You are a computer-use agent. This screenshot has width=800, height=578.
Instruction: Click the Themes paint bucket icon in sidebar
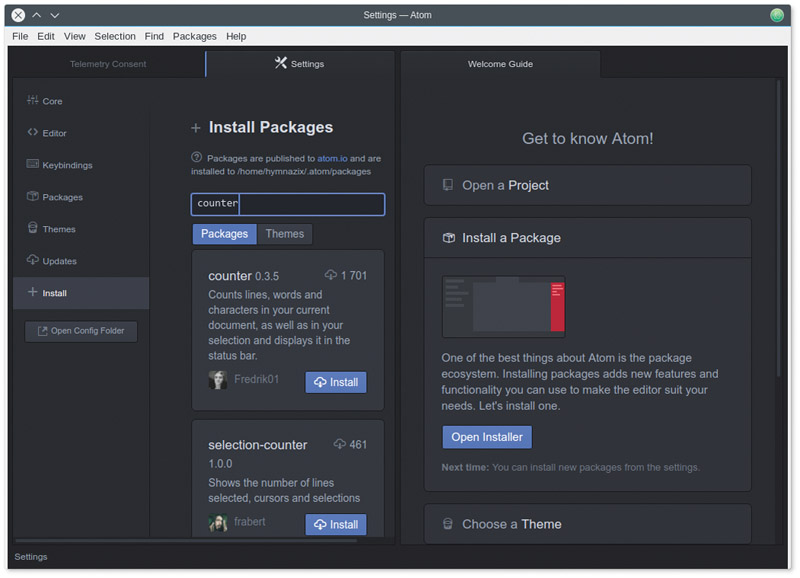33,228
